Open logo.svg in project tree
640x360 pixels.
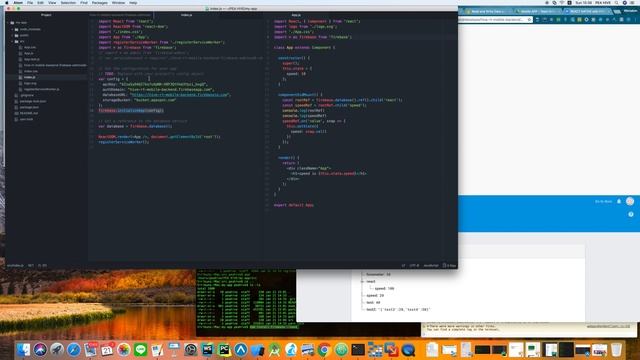(30, 83)
